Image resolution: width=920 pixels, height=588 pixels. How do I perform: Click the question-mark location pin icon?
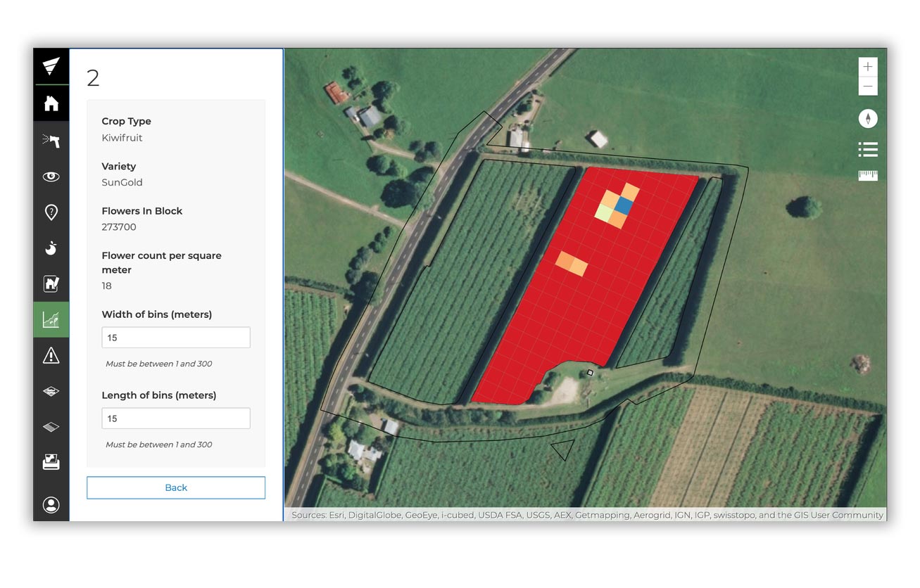pos(51,212)
